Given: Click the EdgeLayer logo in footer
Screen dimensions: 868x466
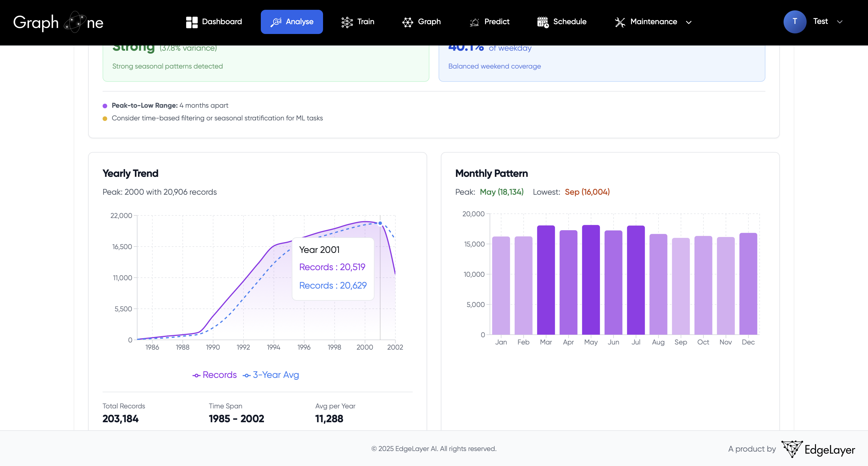Looking at the screenshot, I should coord(818,448).
